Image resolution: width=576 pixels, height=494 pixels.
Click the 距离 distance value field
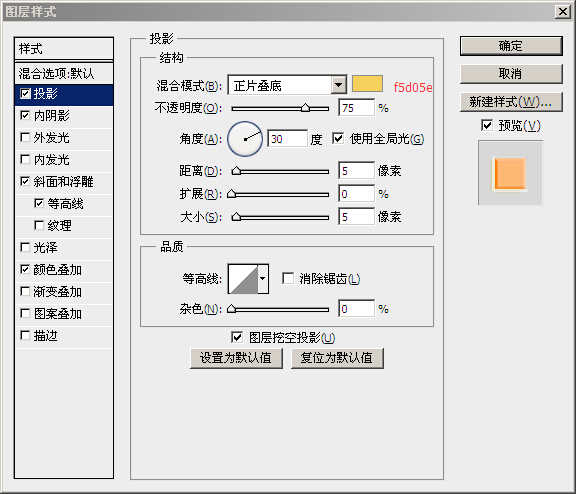(x=356, y=171)
